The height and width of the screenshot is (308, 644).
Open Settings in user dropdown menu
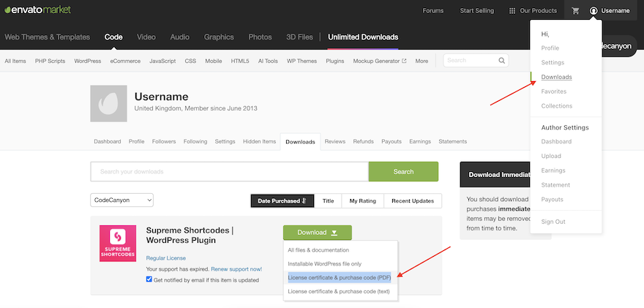pos(553,62)
